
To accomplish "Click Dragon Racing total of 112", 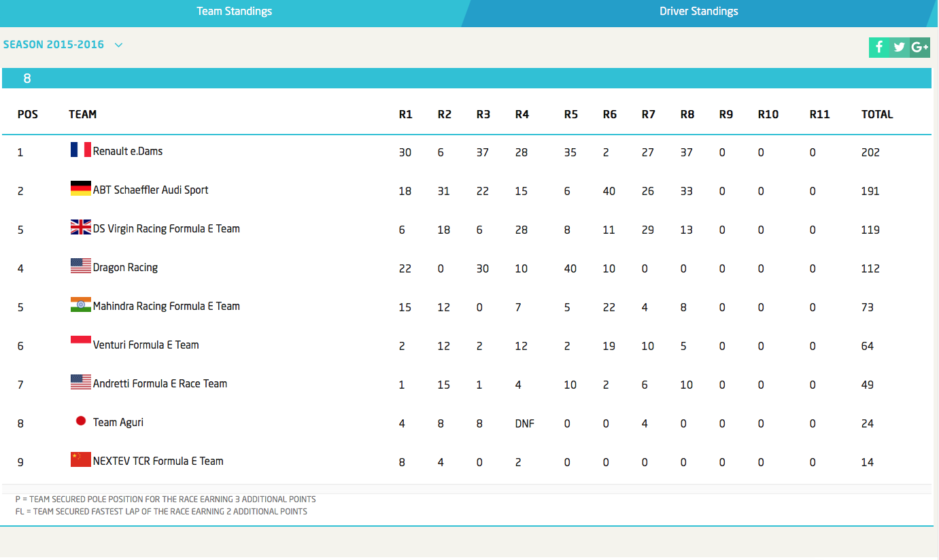I will pos(870,268).
